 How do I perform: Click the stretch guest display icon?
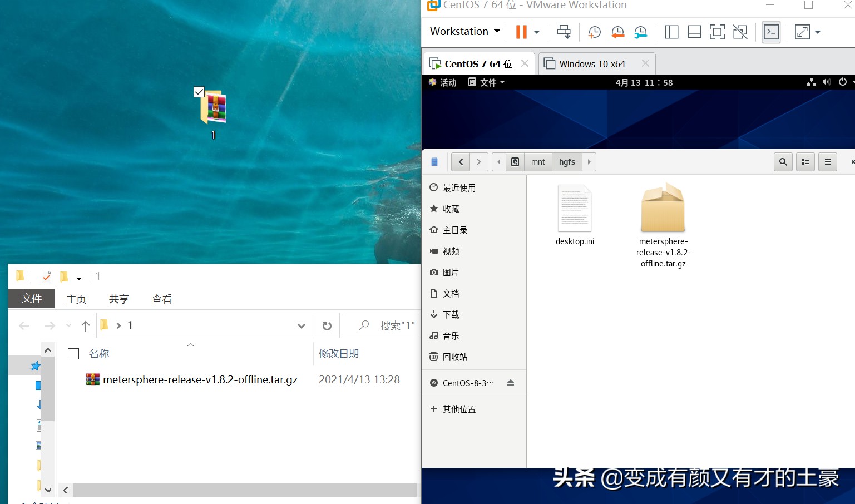point(802,32)
